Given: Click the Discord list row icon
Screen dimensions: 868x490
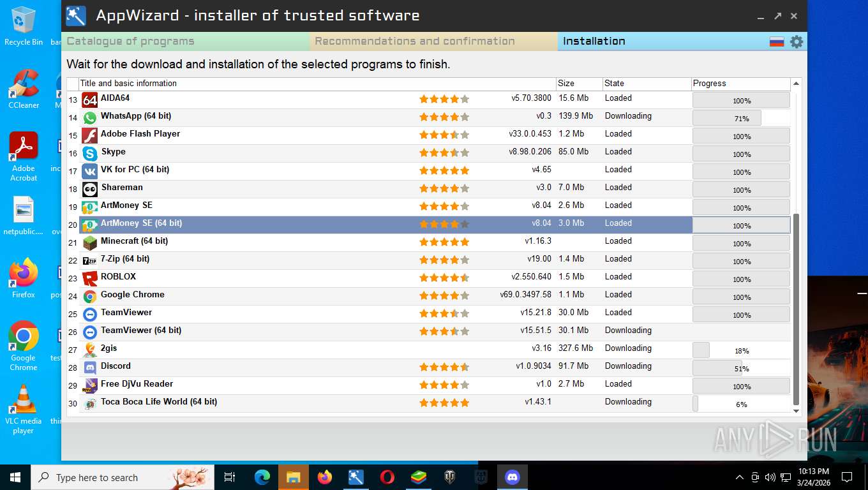Looking at the screenshot, I should [x=90, y=367].
